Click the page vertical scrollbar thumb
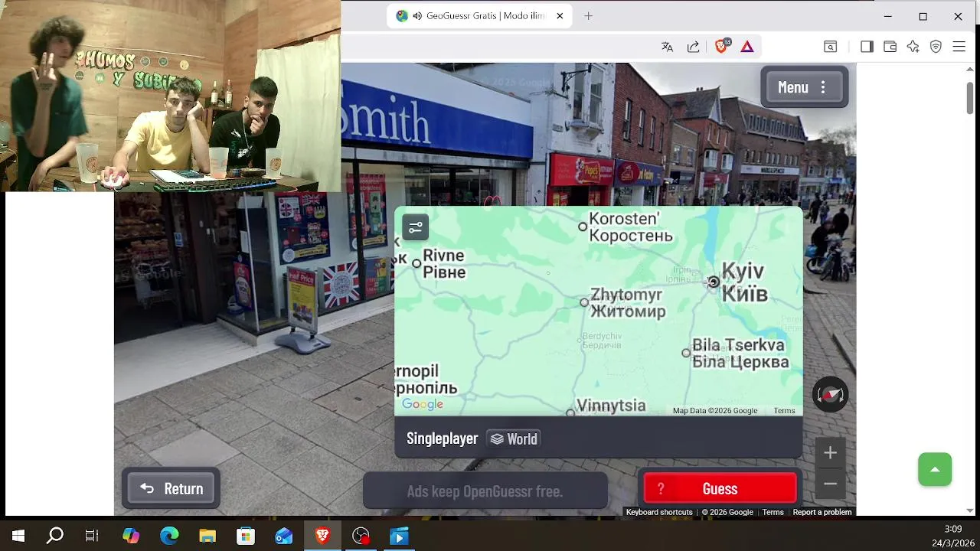980x551 pixels. point(970,97)
